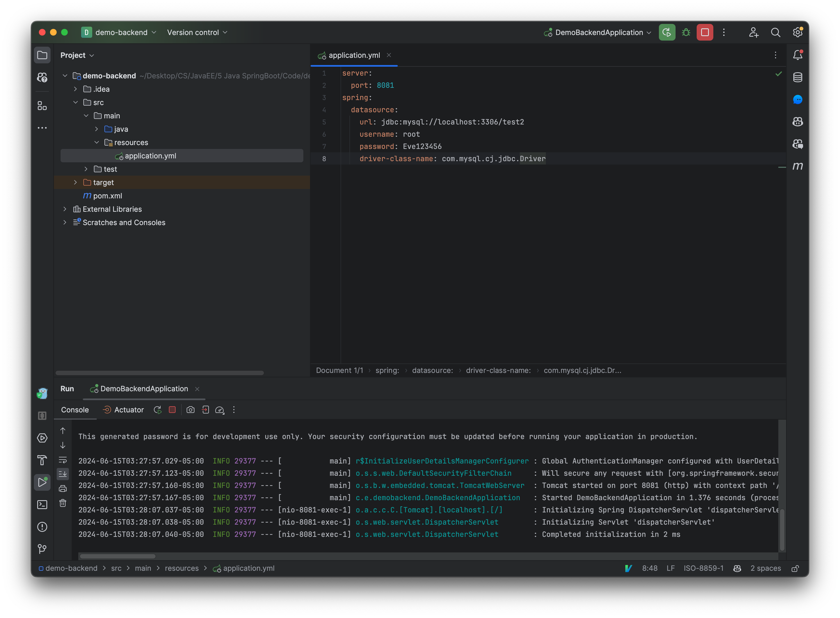
Task: Toggle scroll-to-end in console output
Action: [63, 474]
